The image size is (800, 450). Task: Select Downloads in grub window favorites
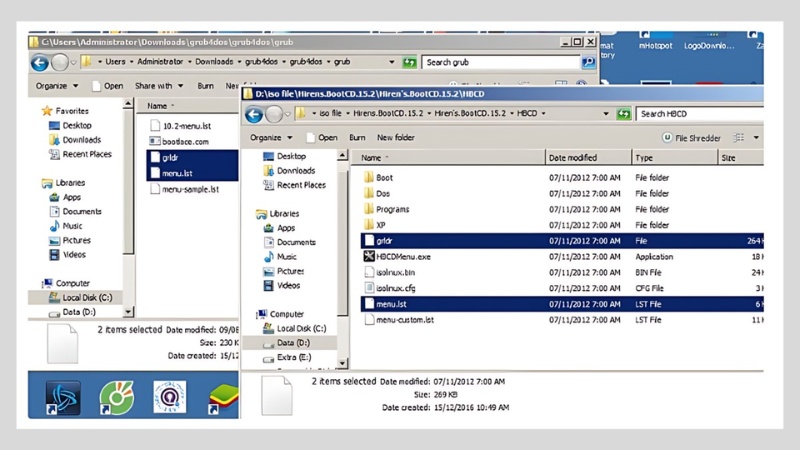(x=81, y=140)
